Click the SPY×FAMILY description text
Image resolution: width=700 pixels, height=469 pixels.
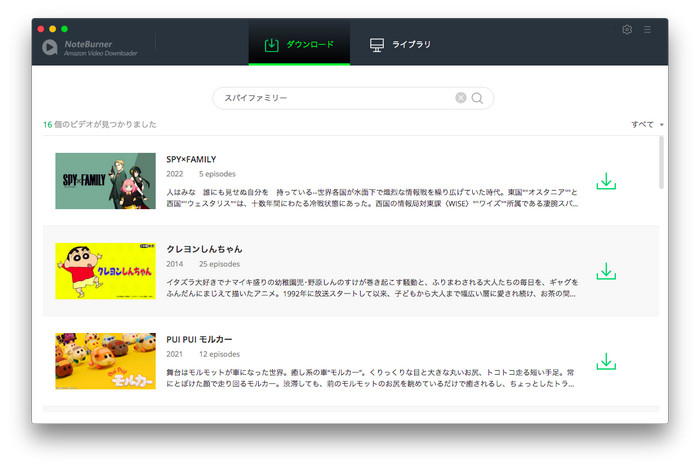coord(372,198)
